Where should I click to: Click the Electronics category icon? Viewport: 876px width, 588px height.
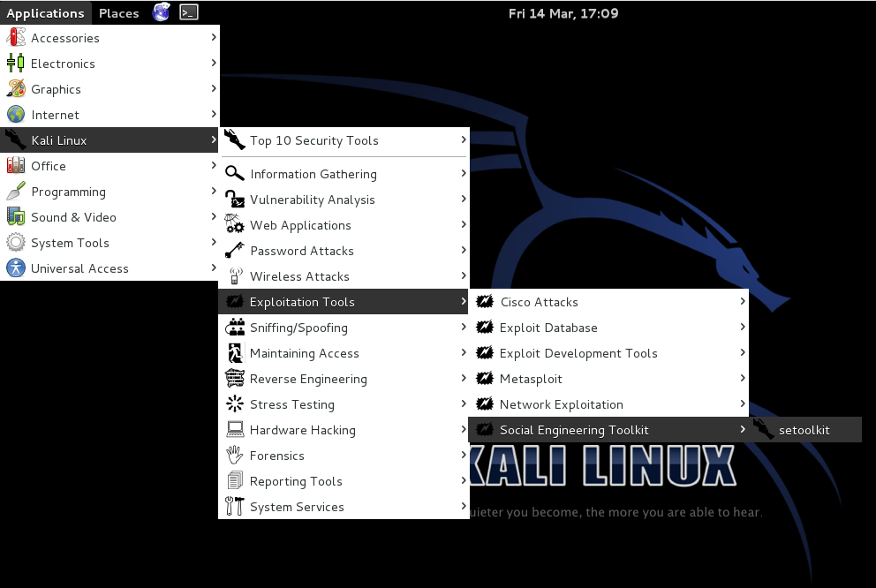(x=16, y=63)
